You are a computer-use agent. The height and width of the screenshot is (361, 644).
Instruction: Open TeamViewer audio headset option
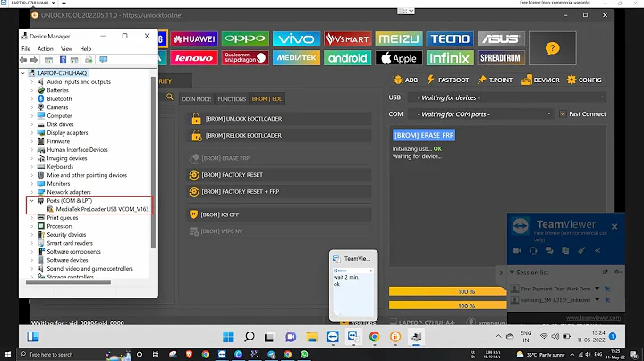coord(533,251)
